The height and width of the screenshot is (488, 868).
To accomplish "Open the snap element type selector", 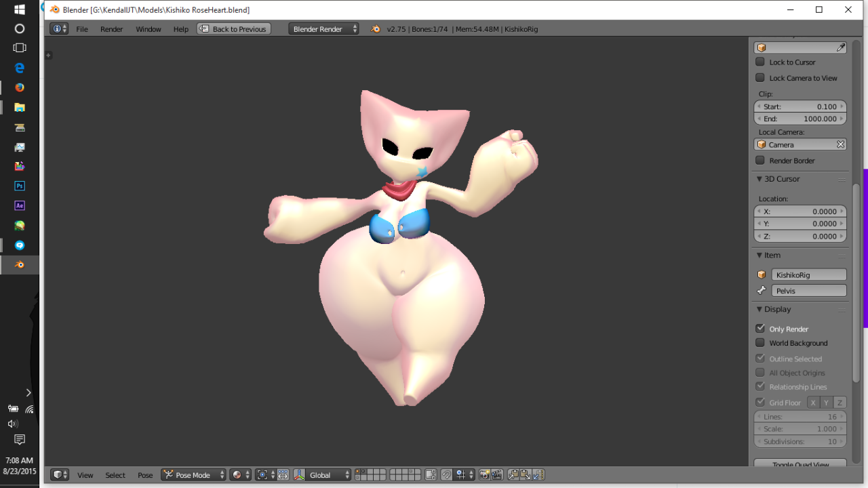I will coord(465,475).
